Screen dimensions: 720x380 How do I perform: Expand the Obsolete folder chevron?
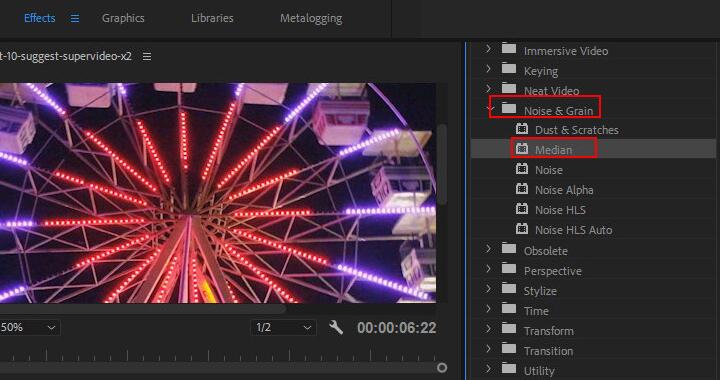click(488, 249)
